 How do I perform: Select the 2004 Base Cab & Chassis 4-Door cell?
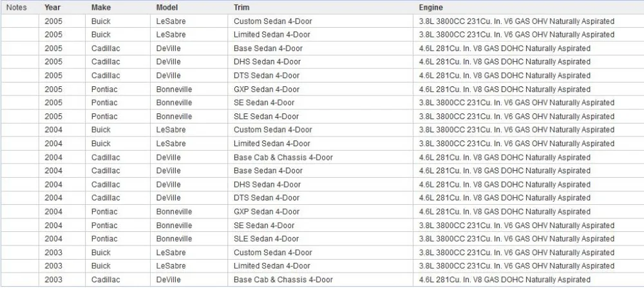[320, 157]
